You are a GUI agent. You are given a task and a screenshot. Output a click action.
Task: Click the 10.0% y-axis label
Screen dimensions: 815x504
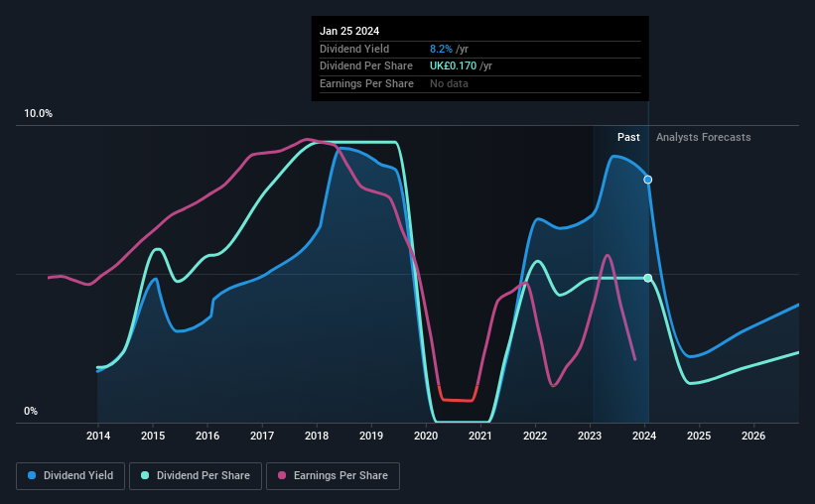pyautogui.click(x=38, y=113)
